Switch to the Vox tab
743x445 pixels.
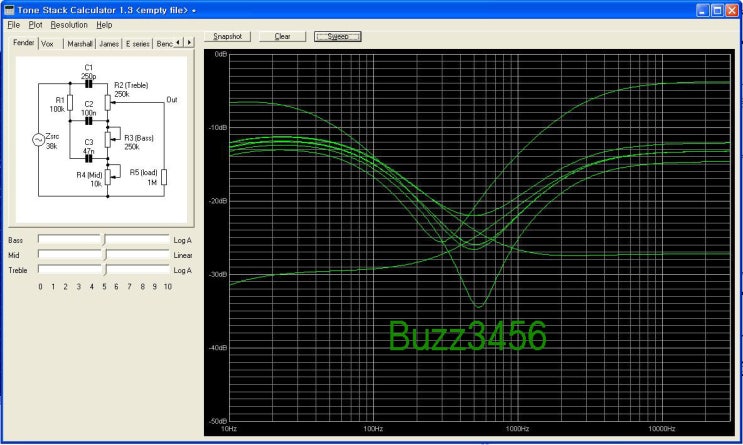click(x=48, y=44)
